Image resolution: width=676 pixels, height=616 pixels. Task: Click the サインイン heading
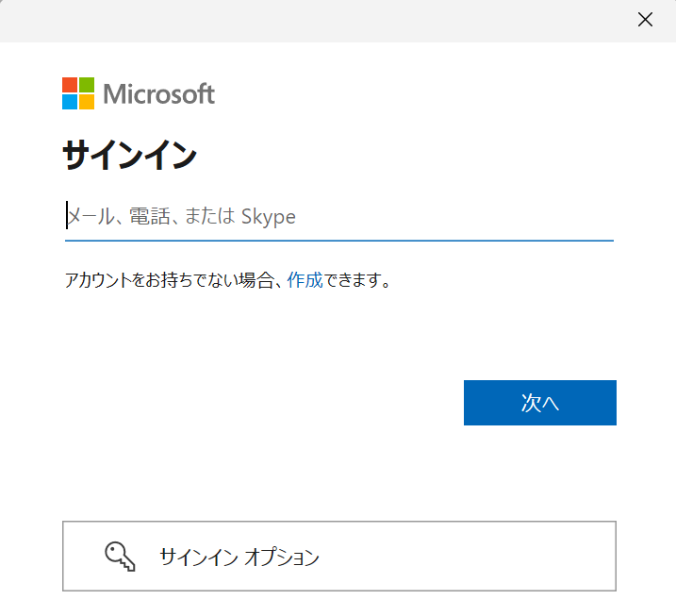130,155
